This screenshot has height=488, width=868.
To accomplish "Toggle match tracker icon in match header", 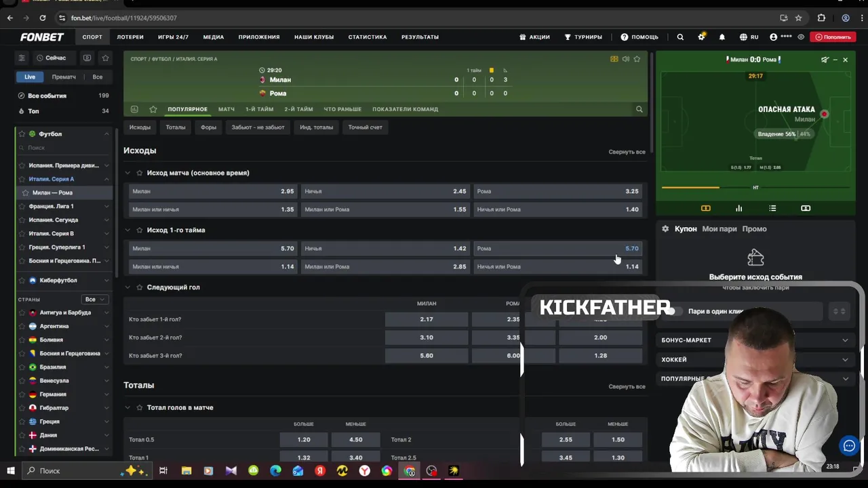I will pyautogui.click(x=614, y=59).
